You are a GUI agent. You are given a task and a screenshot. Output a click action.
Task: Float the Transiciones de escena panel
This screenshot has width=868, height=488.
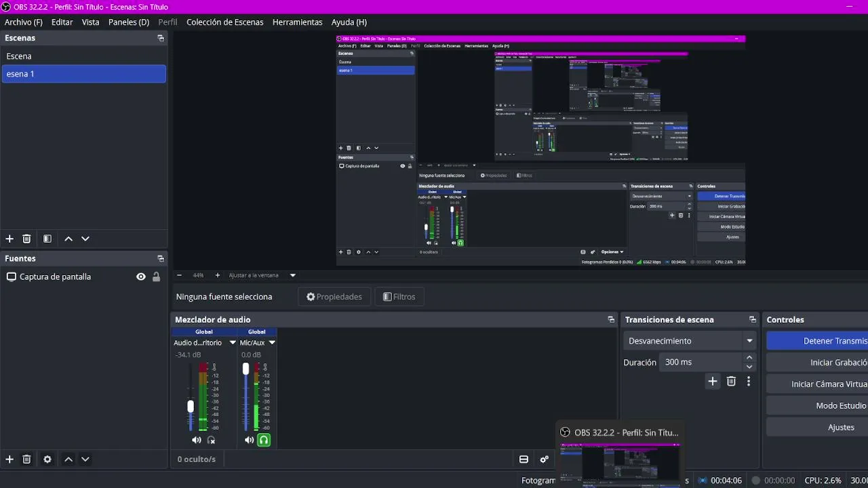click(753, 319)
